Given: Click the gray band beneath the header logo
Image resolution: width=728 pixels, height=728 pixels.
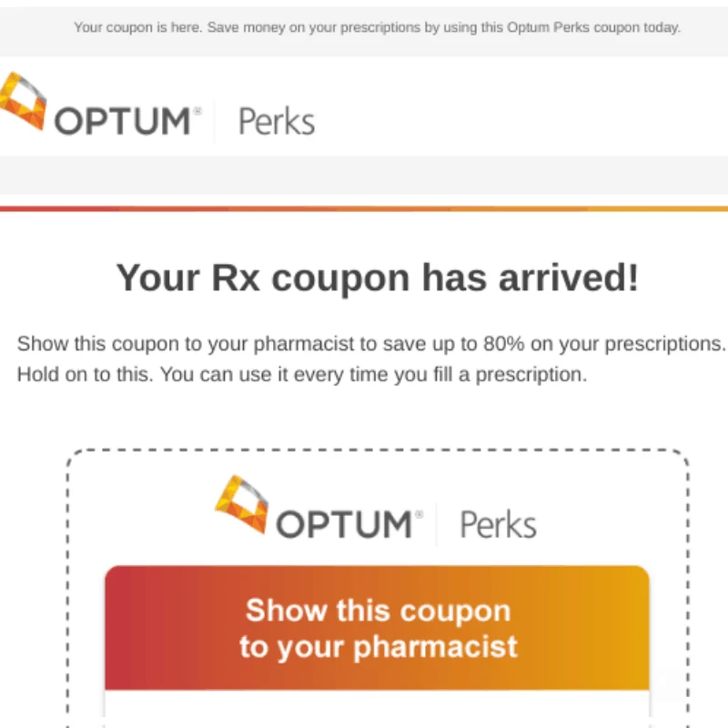Looking at the screenshot, I should pos(364,174).
